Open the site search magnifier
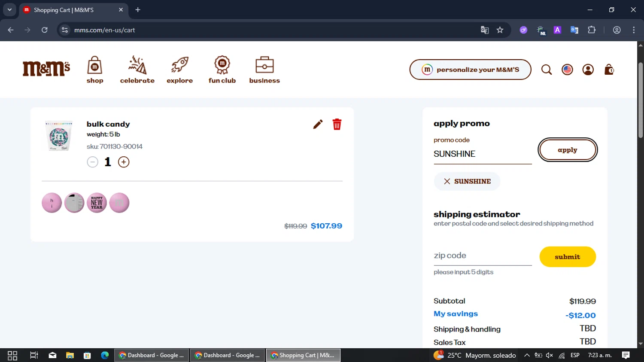This screenshot has height=362, width=644. [546, 70]
